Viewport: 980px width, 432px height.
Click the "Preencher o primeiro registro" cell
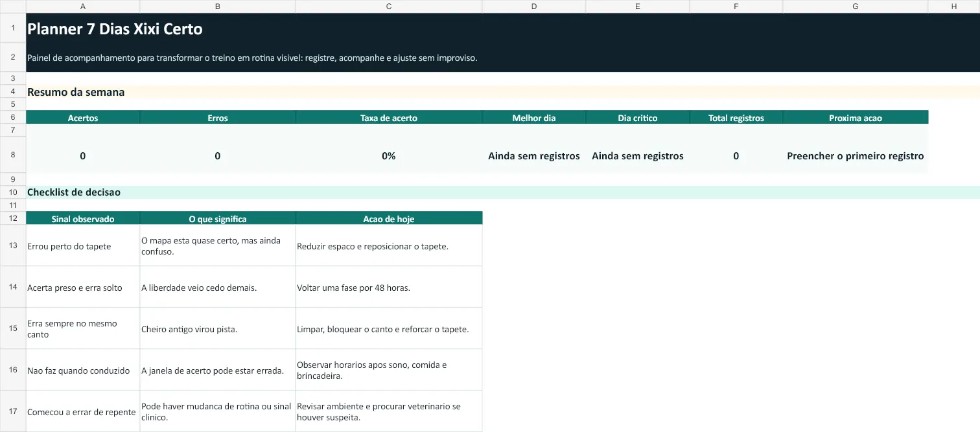coord(856,155)
